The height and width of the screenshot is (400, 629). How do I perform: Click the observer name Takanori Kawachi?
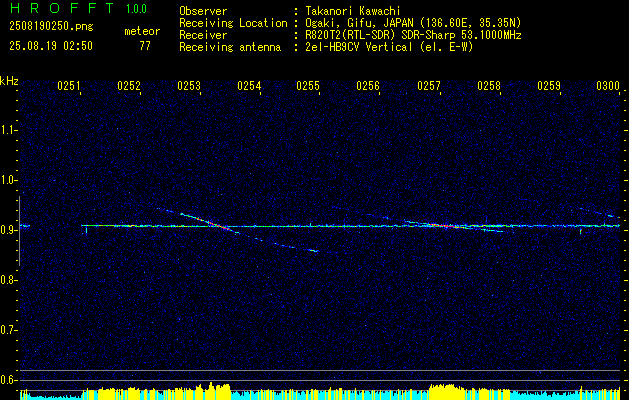coord(353,11)
